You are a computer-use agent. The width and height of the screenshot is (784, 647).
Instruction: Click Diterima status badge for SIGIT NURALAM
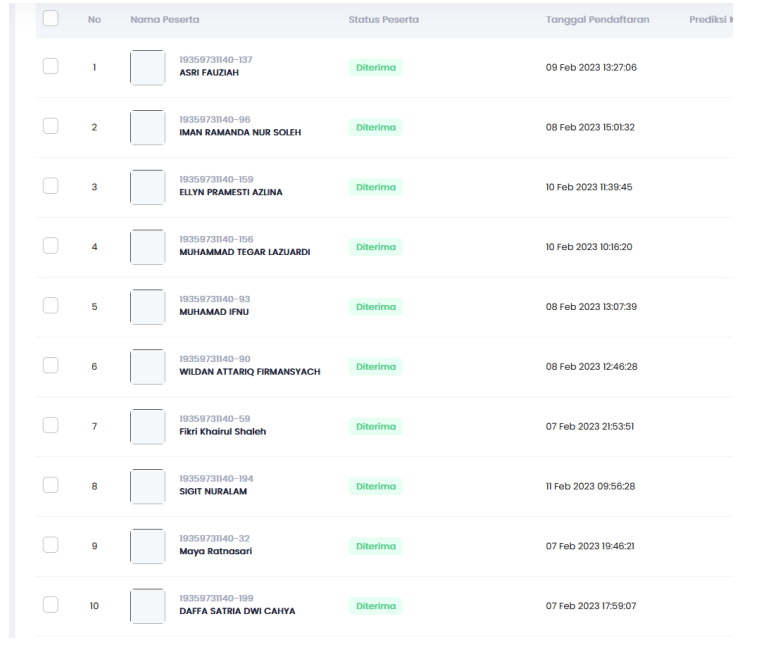click(376, 487)
